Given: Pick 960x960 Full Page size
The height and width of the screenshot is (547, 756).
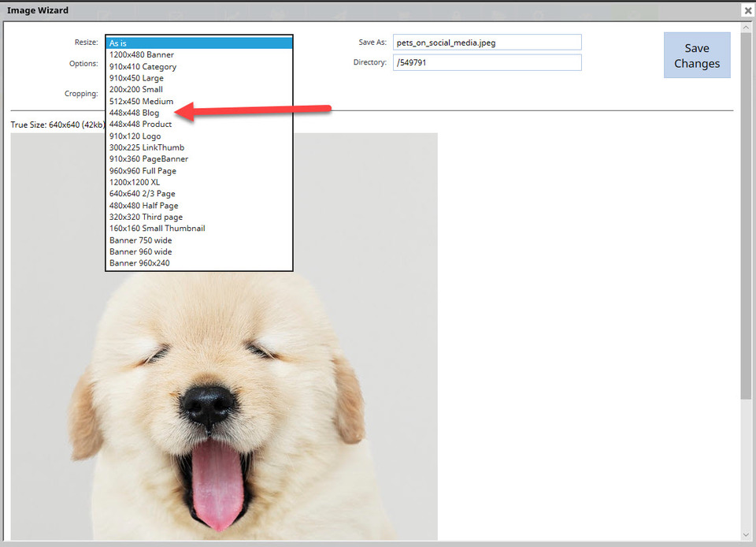Looking at the screenshot, I should [143, 171].
